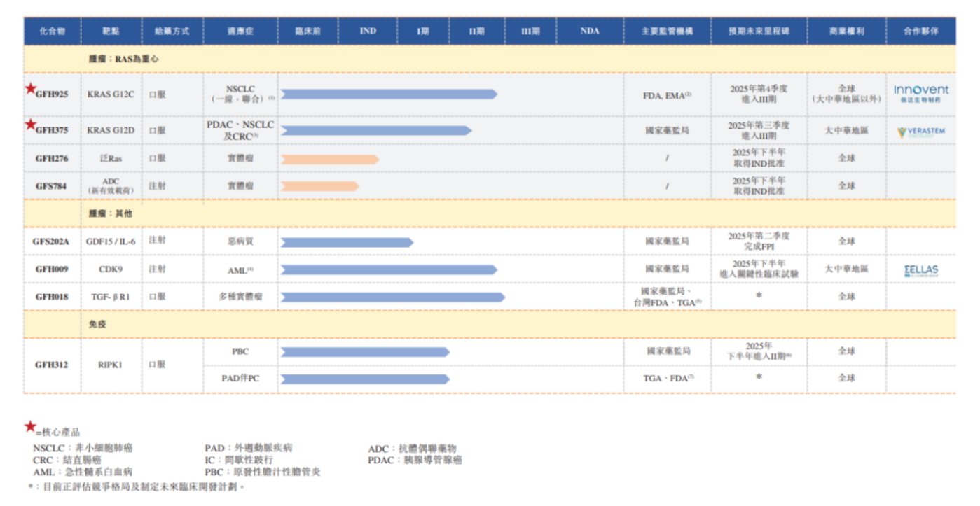Image resolution: width=980 pixels, height=506 pixels.
Task: Click the asterisk in the PAD伴PC milestone cell
Action: coord(758,377)
